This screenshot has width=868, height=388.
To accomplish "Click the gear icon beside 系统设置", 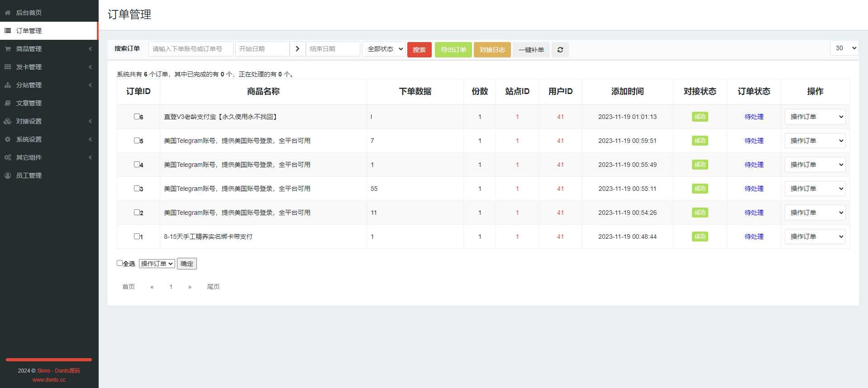I will 8,139.
